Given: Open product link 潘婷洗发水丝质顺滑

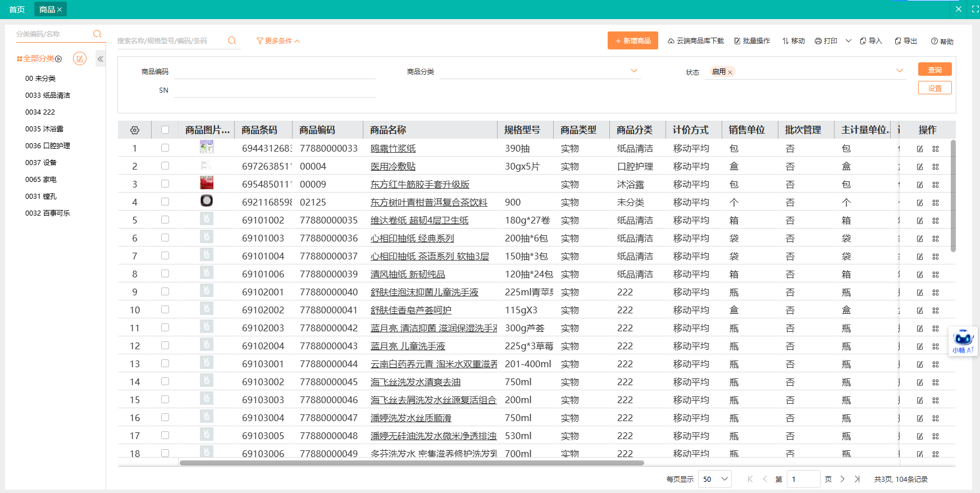Looking at the screenshot, I should pyautogui.click(x=411, y=418).
